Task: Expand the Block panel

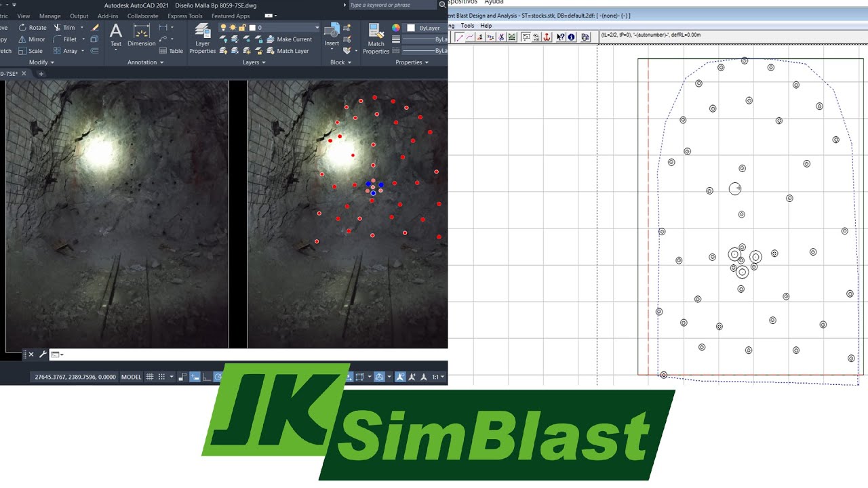Action: (x=340, y=62)
